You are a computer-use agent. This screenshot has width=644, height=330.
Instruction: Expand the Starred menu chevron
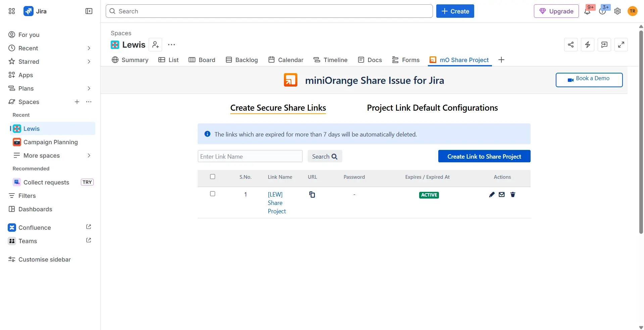pyautogui.click(x=89, y=61)
